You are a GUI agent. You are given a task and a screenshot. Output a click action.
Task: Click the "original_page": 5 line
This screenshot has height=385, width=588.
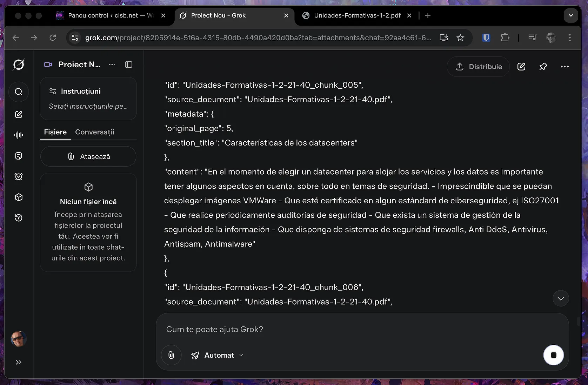click(x=199, y=128)
